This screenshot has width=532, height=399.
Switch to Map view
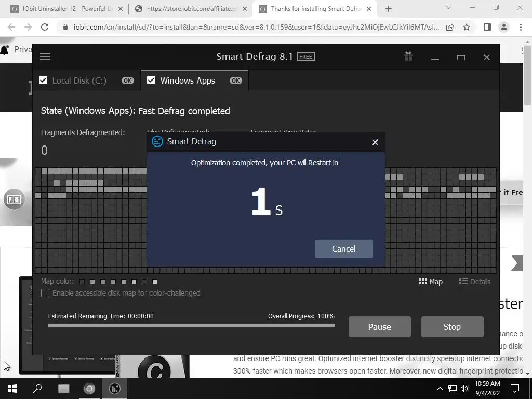(431, 282)
